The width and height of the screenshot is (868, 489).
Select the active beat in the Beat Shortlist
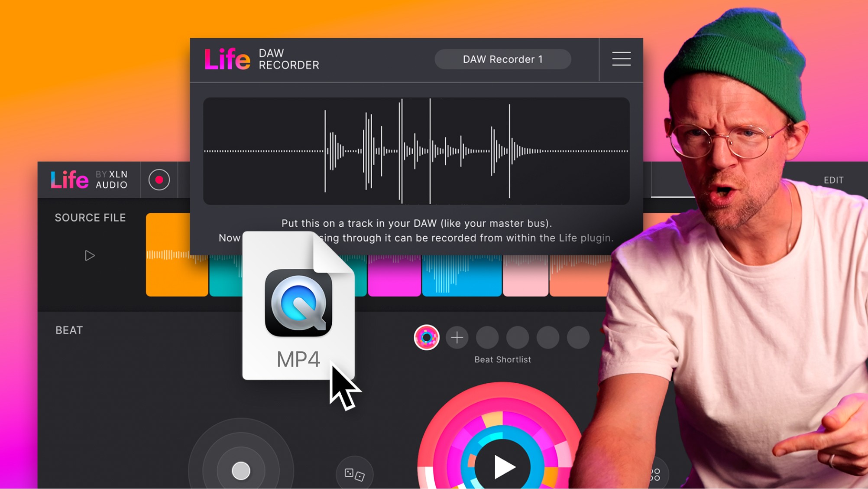click(427, 337)
